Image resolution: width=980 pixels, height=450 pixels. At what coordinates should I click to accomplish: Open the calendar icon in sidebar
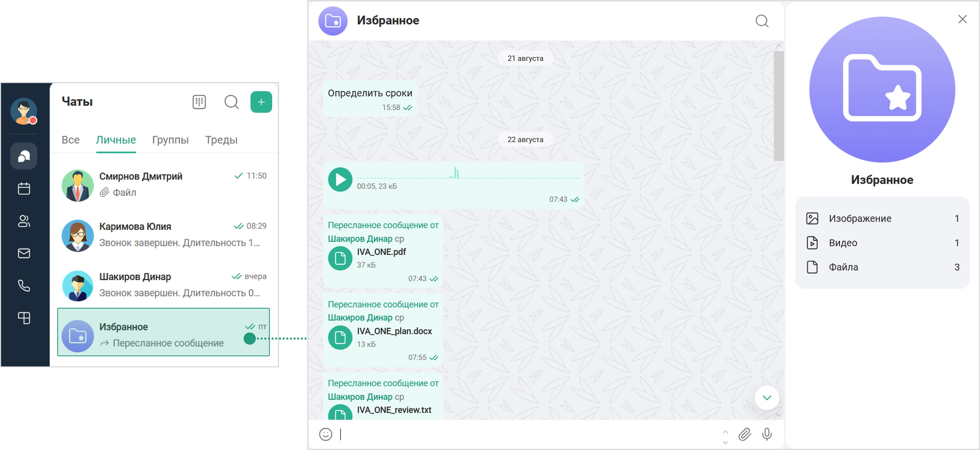point(24,188)
